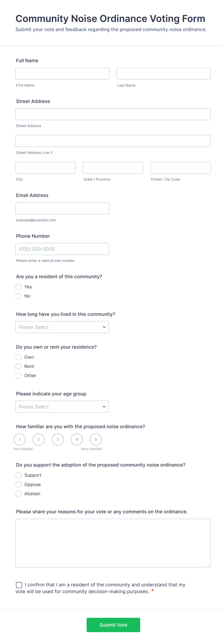Focus the Street Address Line 2 field
Image resolution: width=224 pixels, height=644 pixels.
[x=113, y=141]
